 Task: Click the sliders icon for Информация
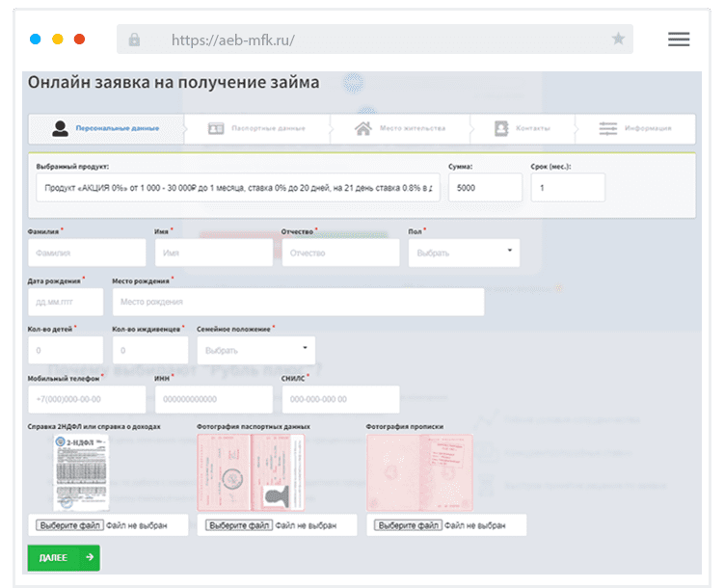(x=607, y=128)
